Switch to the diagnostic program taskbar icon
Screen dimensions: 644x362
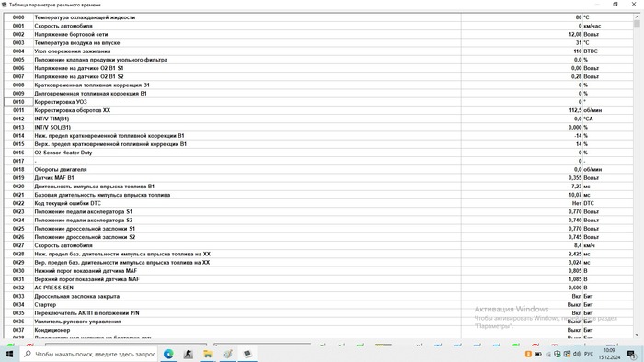(247, 354)
